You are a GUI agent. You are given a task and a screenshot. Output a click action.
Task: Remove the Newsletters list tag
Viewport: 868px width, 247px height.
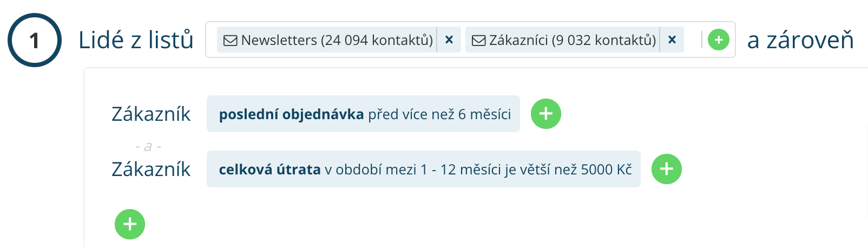coord(449,40)
